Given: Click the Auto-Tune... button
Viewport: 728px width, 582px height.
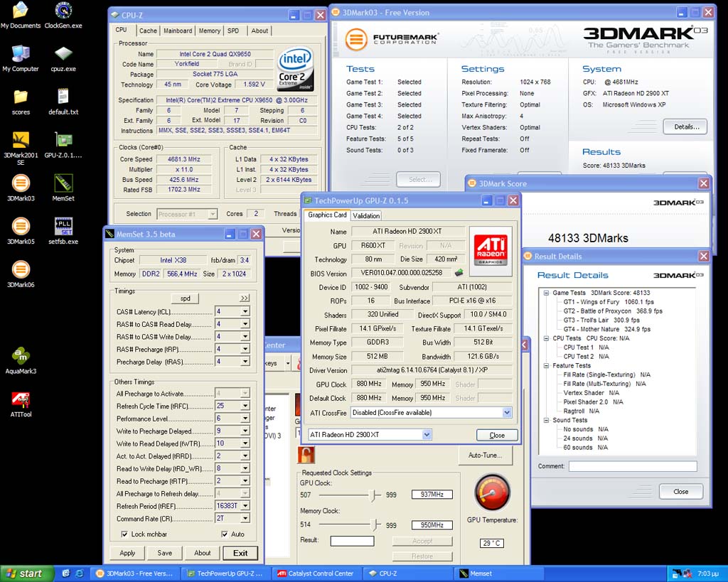Looking at the screenshot, I should 486,456.
